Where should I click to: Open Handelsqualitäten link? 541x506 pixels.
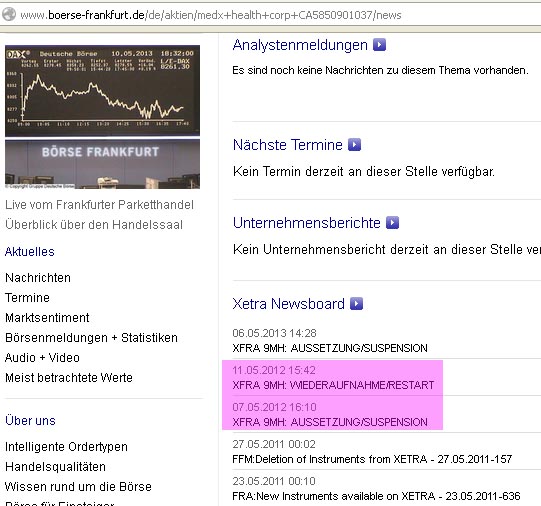[55, 467]
